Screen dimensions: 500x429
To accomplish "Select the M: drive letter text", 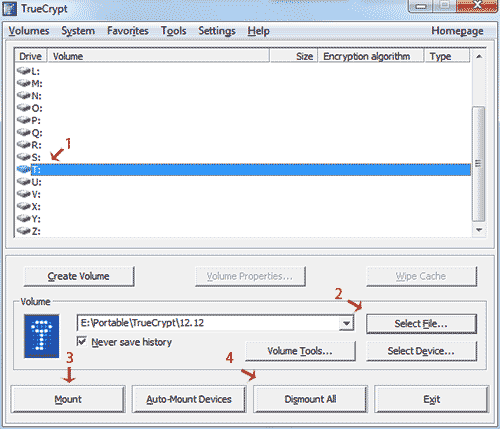I will (37, 84).
